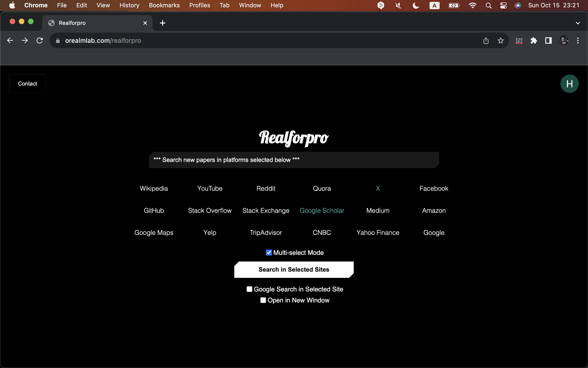Click the pinned extension icon beside star

click(x=519, y=40)
